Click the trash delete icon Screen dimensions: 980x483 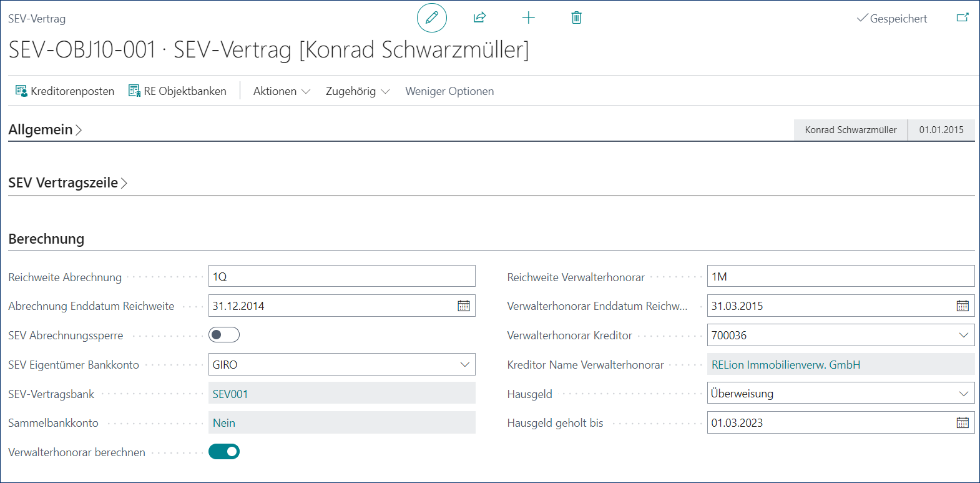click(x=576, y=17)
